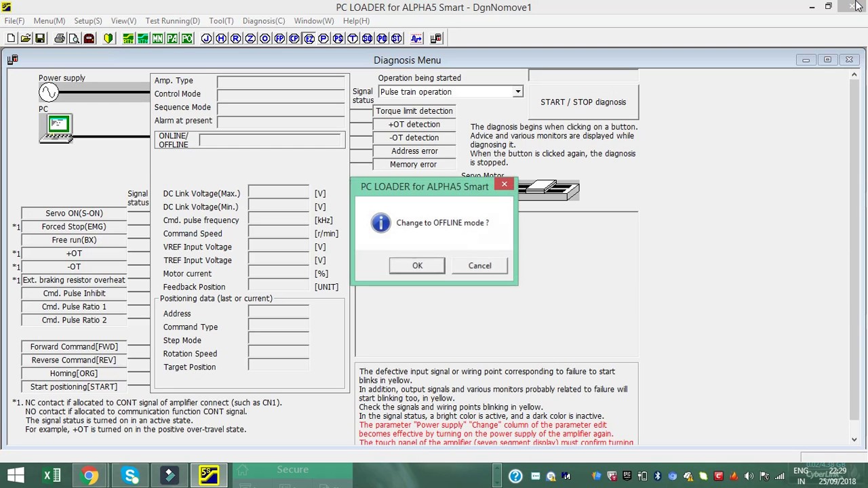The image size is (868, 488).
Task: Open the Test Running(D) menu
Action: click(172, 21)
